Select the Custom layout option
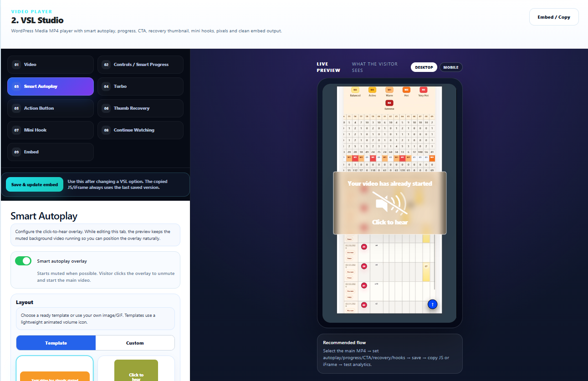The image size is (588, 381). point(135,343)
